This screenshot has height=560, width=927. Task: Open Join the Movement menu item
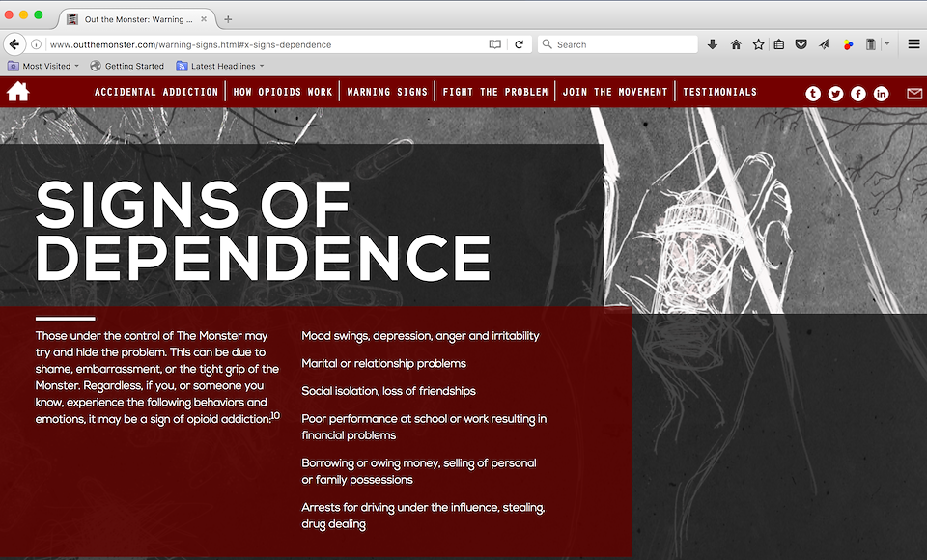coord(615,92)
